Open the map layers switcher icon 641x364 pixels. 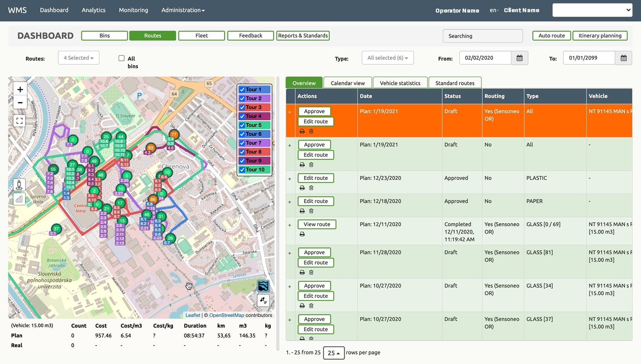(x=263, y=286)
